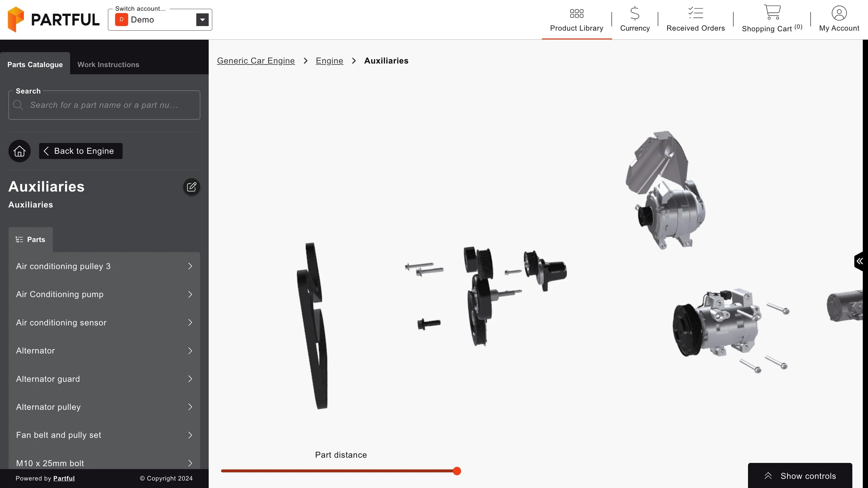Switch to the Work Instructions tab
This screenshot has width=868, height=488.
tap(108, 64)
